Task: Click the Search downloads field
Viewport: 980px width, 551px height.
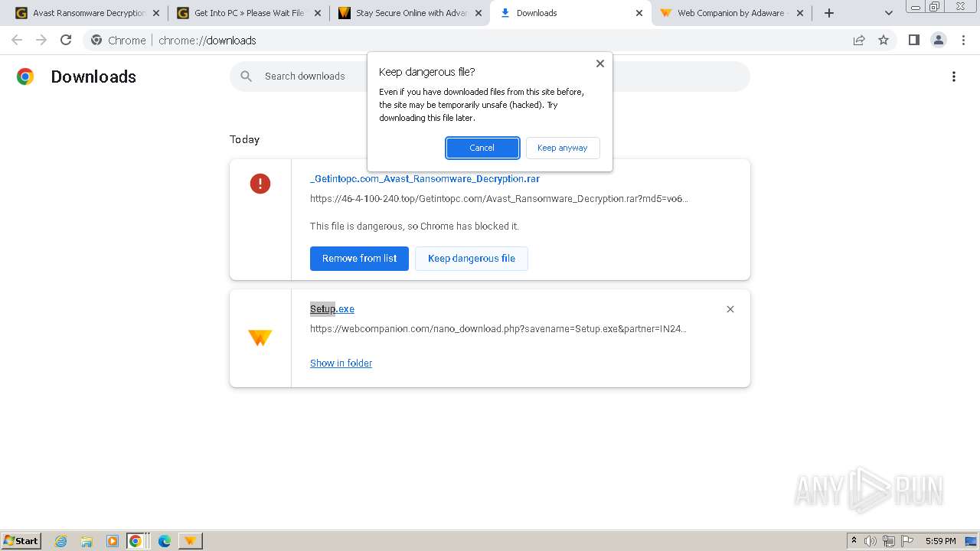Action: click(490, 77)
